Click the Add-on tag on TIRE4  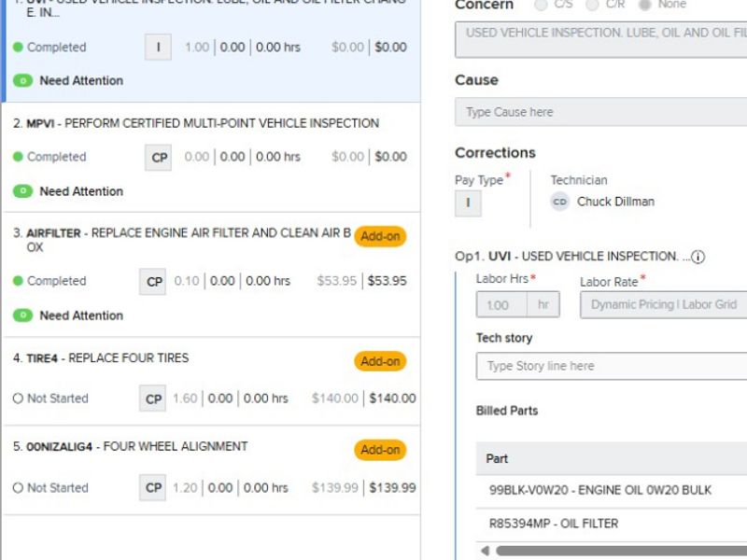(380, 361)
